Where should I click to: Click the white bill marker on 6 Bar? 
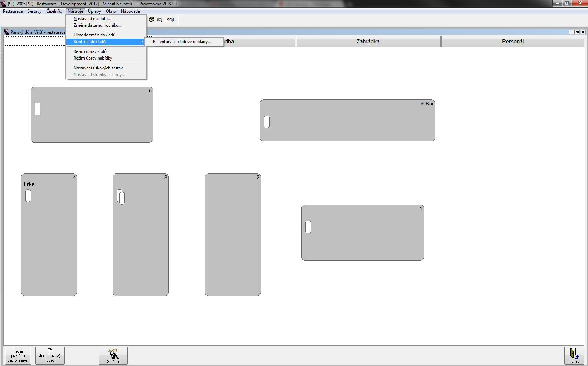click(267, 122)
